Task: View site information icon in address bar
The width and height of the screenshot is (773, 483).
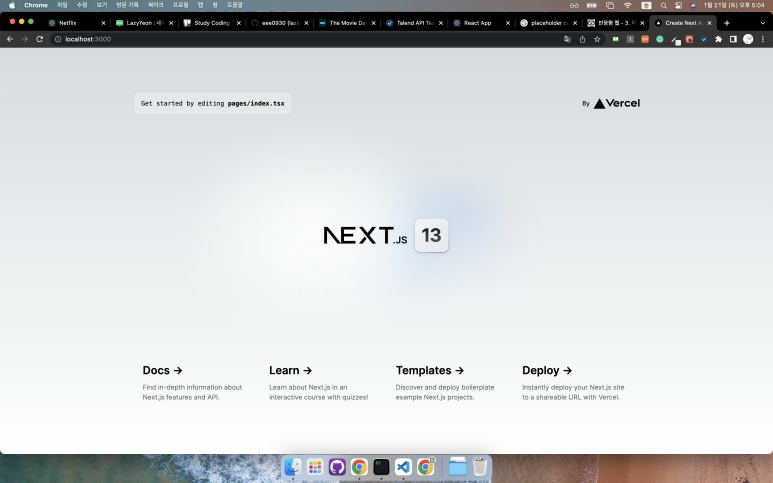Action: click(x=58, y=39)
